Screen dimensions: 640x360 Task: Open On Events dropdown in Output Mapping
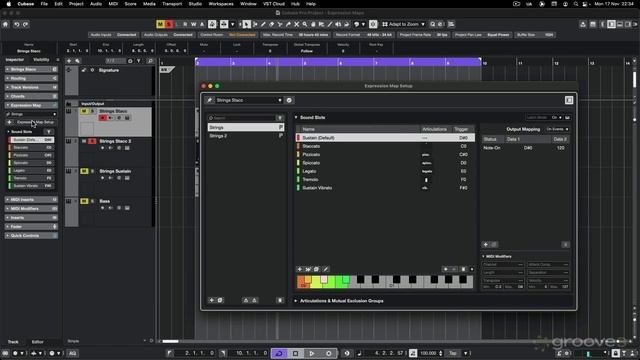pos(557,129)
